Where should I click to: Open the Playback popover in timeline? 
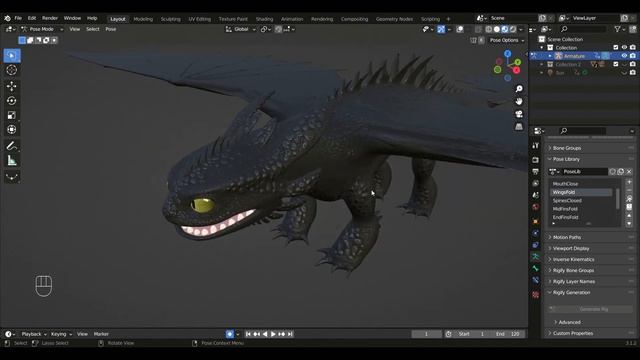coord(33,334)
